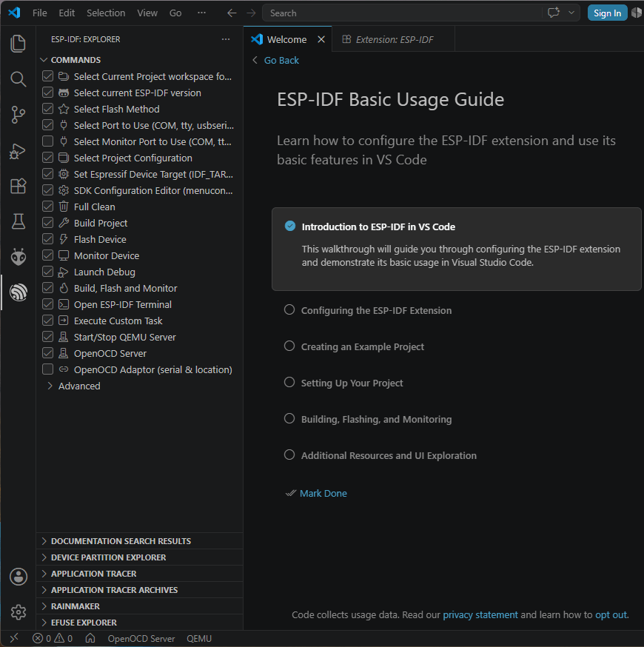Open the Run and Debug view
The width and height of the screenshot is (644, 647).
pyautogui.click(x=18, y=151)
